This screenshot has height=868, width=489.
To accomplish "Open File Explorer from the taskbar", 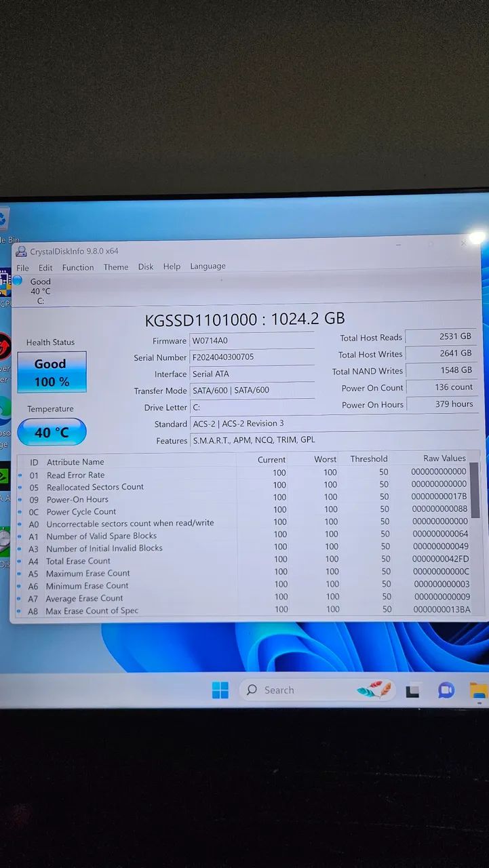I will coord(479,691).
